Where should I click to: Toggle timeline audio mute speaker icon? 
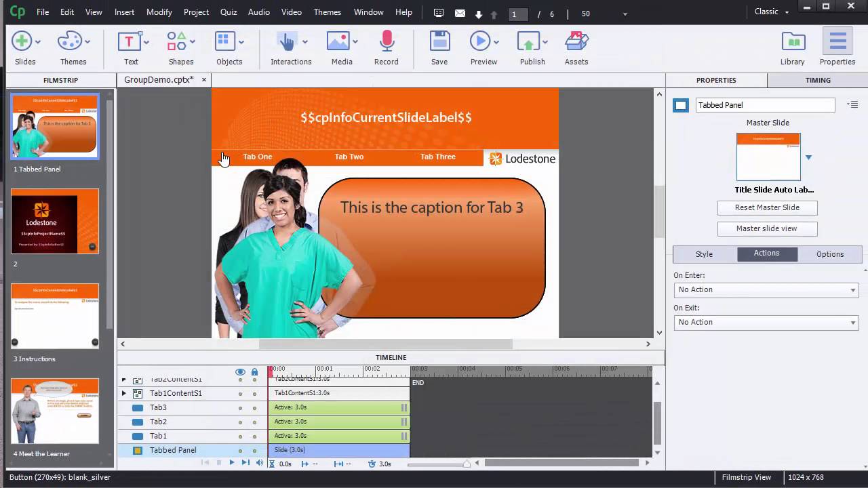260,462
